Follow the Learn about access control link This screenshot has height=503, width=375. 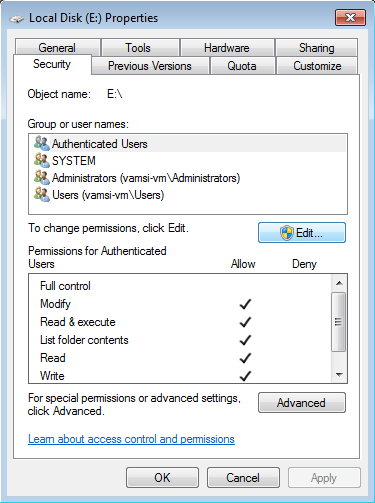pyautogui.click(x=131, y=439)
